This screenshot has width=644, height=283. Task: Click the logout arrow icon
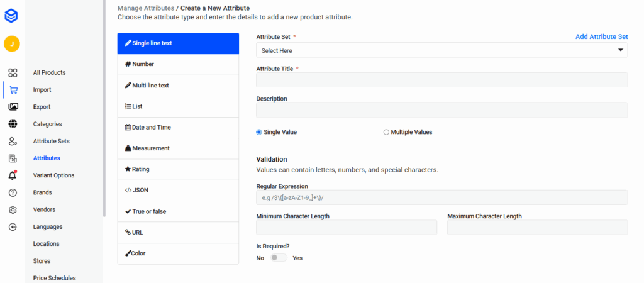tap(13, 226)
